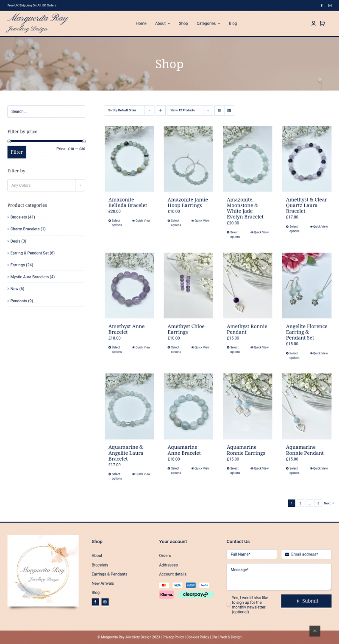Visit Facebook via top bar icon

pyautogui.click(x=322, y=6)
